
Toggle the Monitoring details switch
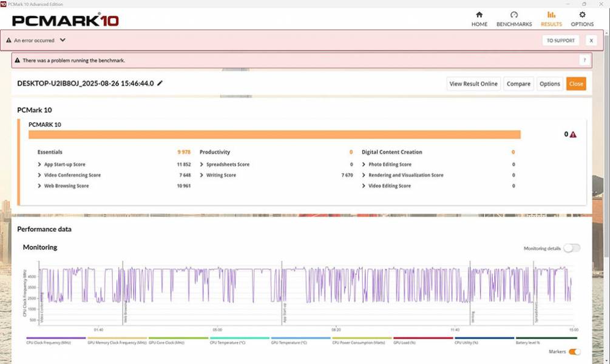pyautogui.click(x=571, y=248)
